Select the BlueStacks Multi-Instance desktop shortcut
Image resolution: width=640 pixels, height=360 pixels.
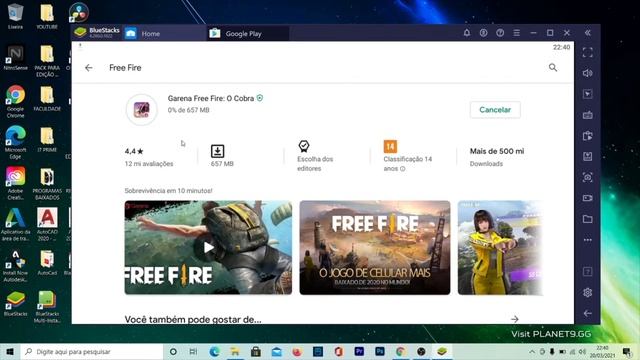click(x=47, y=307)
